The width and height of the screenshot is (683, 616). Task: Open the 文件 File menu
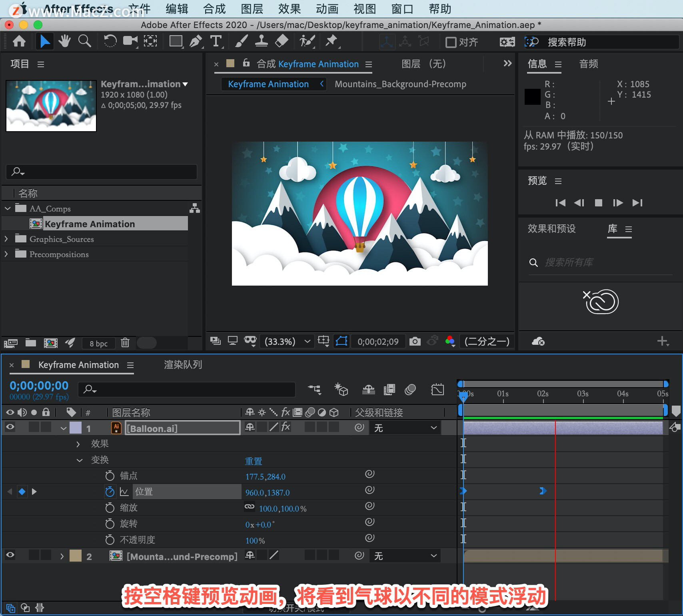139,9
